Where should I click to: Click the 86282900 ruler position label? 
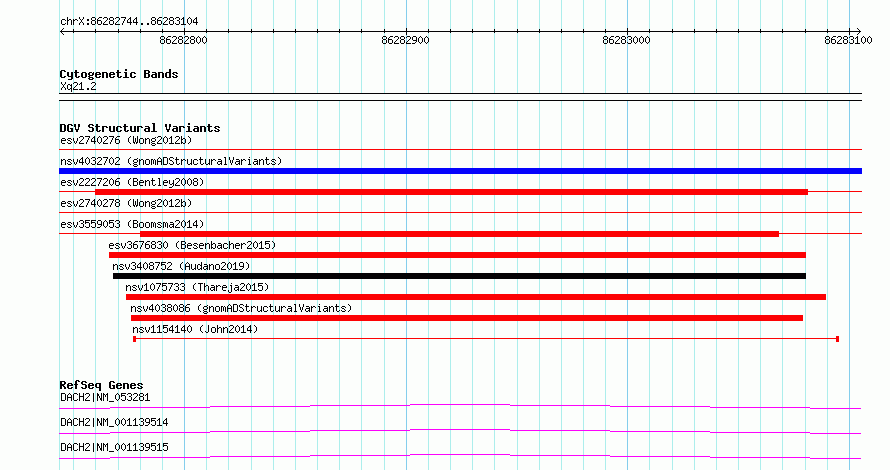(405, 40)
